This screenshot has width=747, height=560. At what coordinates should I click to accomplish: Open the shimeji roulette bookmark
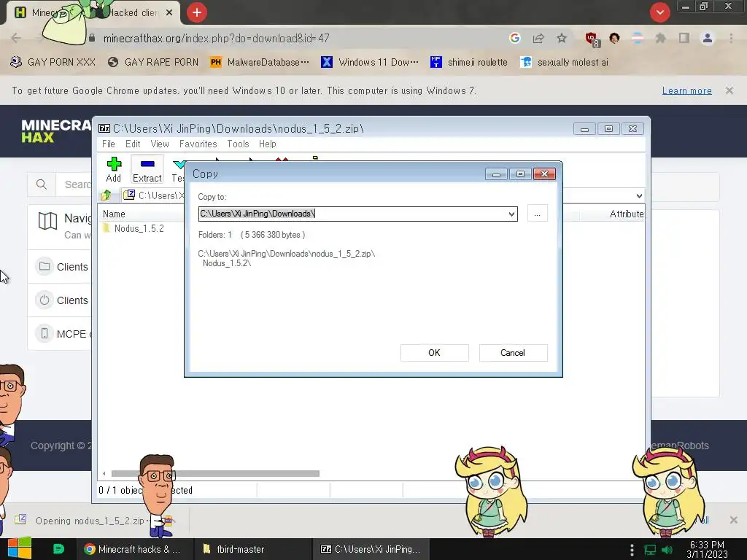pyautogui.click(x=469, y=63)
